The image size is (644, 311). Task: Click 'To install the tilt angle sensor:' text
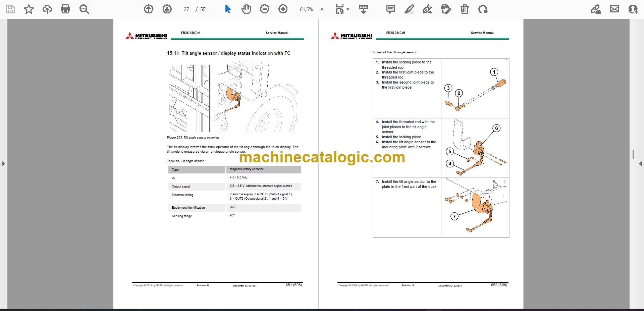pos(395,52)
